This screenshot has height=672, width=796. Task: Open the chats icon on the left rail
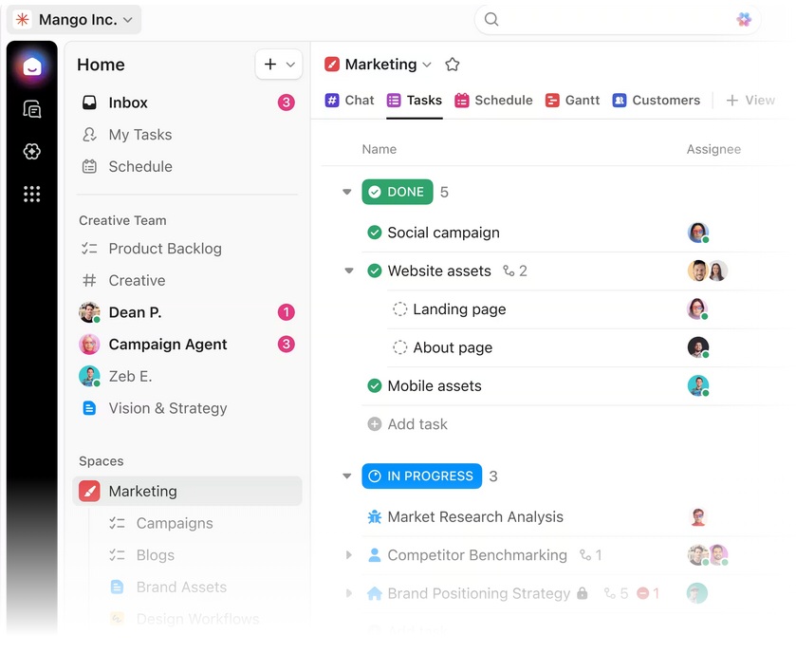pos(31,109)
